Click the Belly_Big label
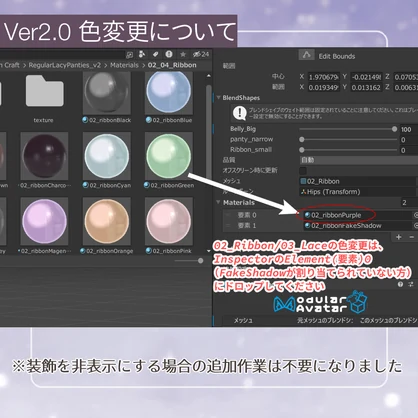Image resolution: width=418 pixels, height=418 pixels. tap(243, 129)
